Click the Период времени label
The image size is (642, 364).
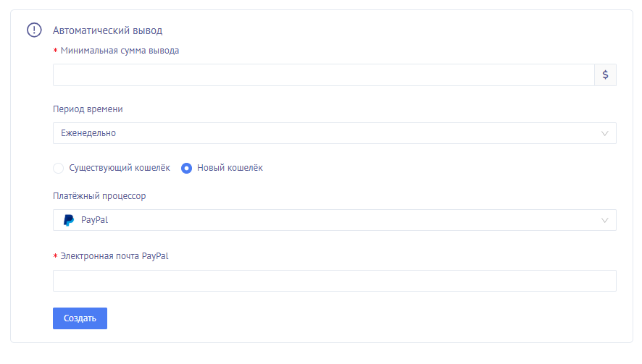click(88, 109)
